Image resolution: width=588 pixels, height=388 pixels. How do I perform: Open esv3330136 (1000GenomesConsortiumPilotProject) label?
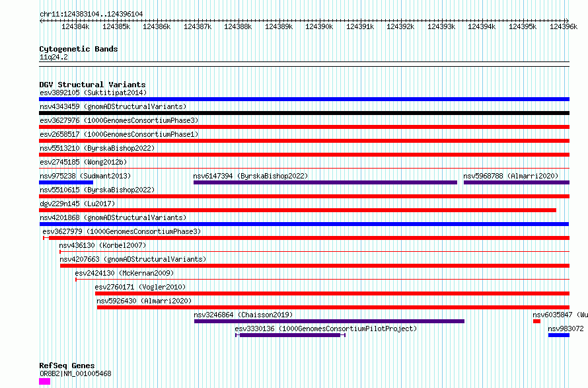(x=326, y=329)
